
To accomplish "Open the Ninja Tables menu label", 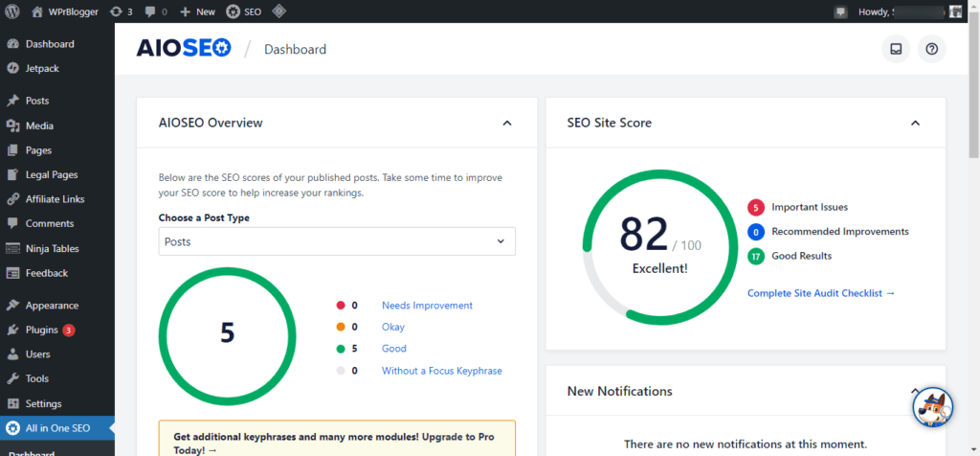I will [x=53, y=248].
